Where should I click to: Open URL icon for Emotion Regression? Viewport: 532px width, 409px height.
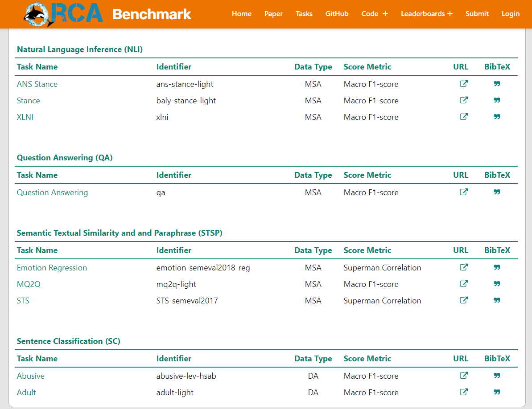(463, 267)
